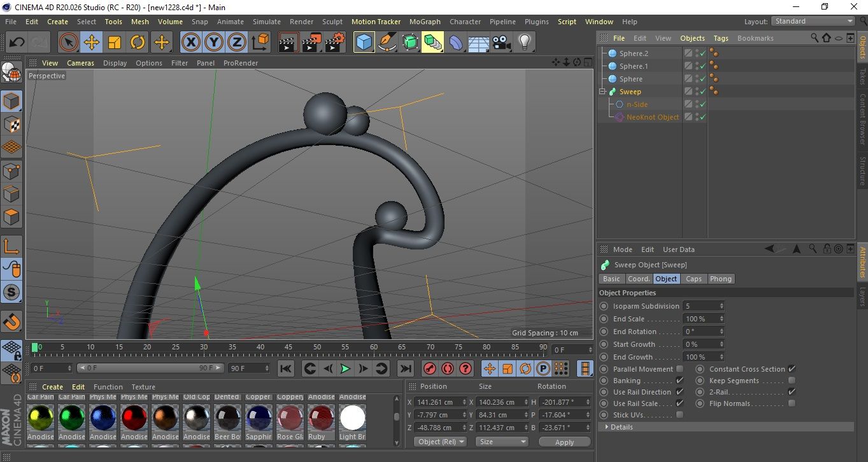
Task: Toggle Constant Cross Section checkbox
Action: point(792,369)
